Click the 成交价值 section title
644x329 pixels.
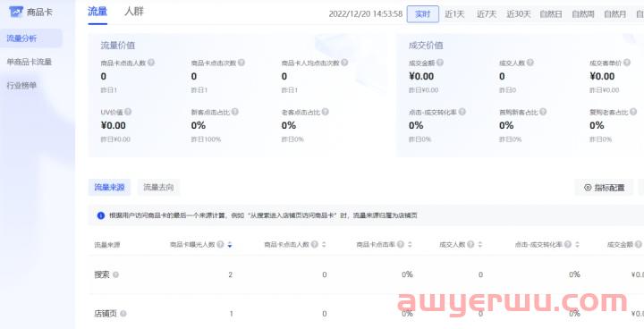(x=426, y=46)
